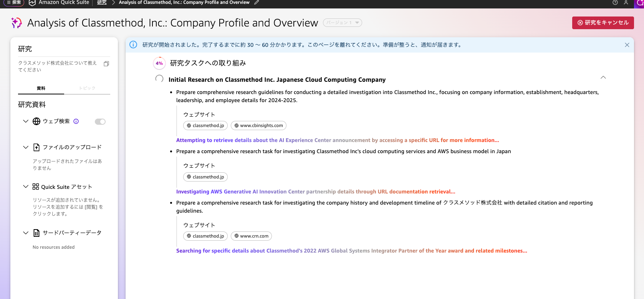Cancel research with 研究をキャンセル button
This screenshot has width=644, height=299.
603,23
